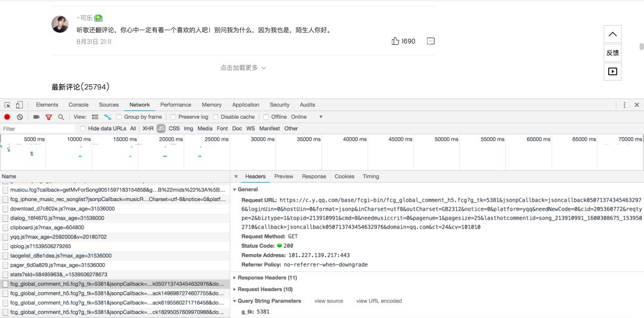This screenshot has height=318, width=644.
Task: Select request clipboard.js?max_age=604800
Action: tap(115, 227)
